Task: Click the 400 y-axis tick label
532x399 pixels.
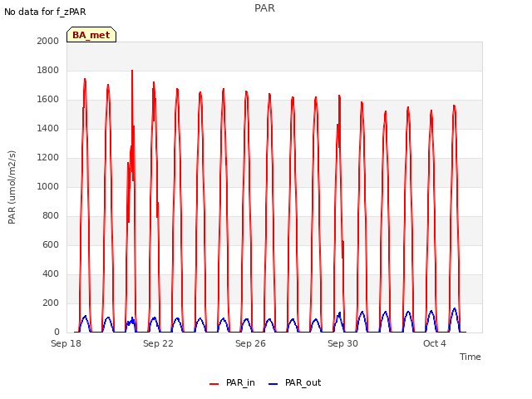Action: (x=51, y=273)
